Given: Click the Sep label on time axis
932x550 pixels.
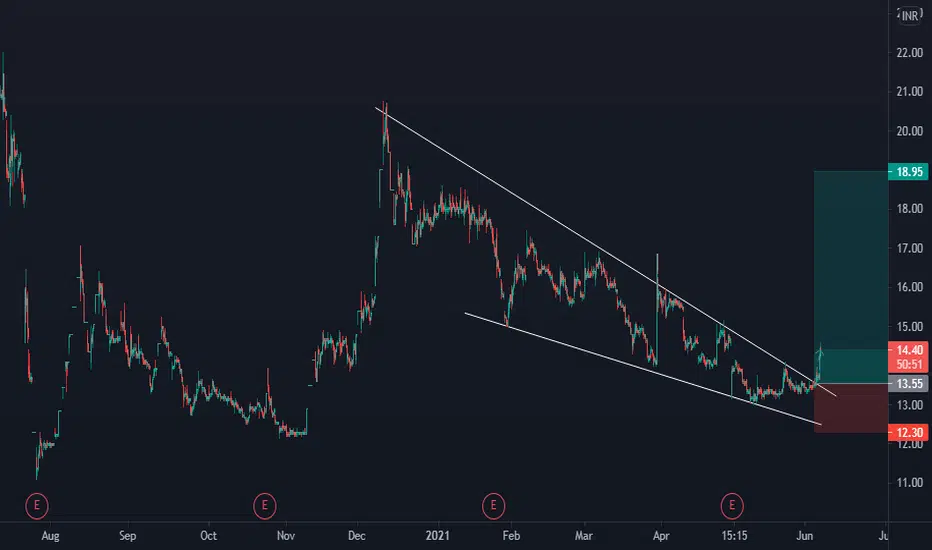Looking at the screenshot, I should [x=128, y=536].
